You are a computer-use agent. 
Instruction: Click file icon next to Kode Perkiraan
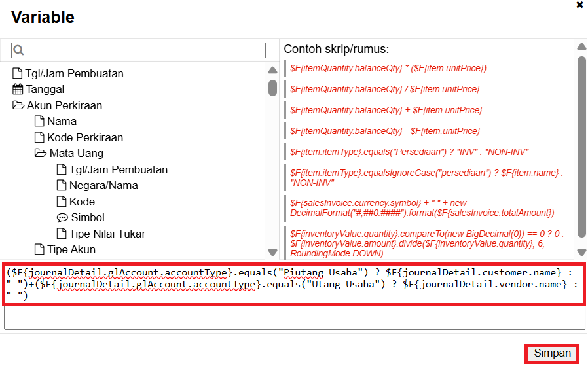coord(39,138)
